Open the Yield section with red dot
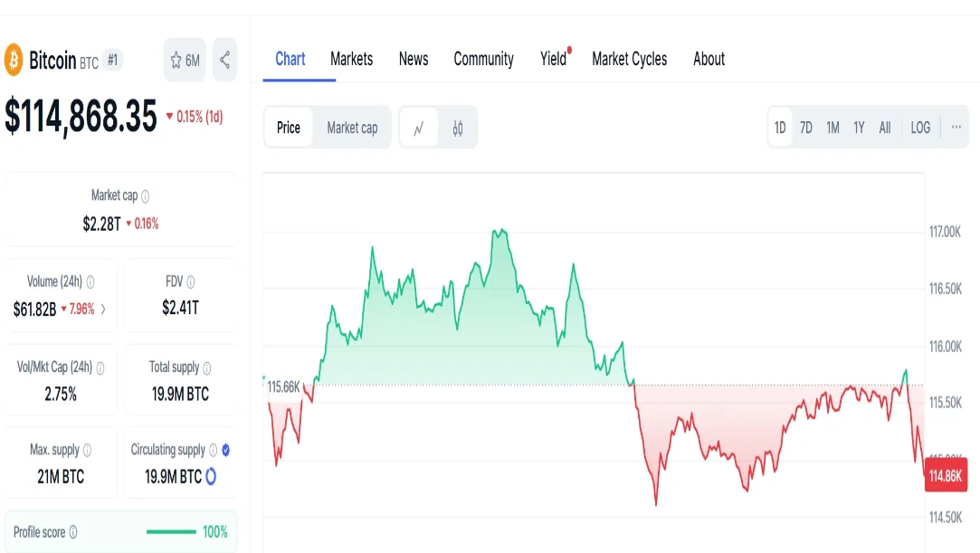Image resolution: width=980 pixels, height=553 pixels. pos(551,59)
